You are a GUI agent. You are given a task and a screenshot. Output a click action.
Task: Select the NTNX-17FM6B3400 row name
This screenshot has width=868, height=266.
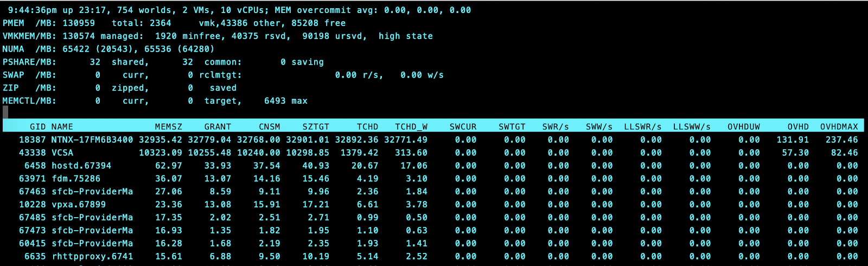(x=92, y=140)
